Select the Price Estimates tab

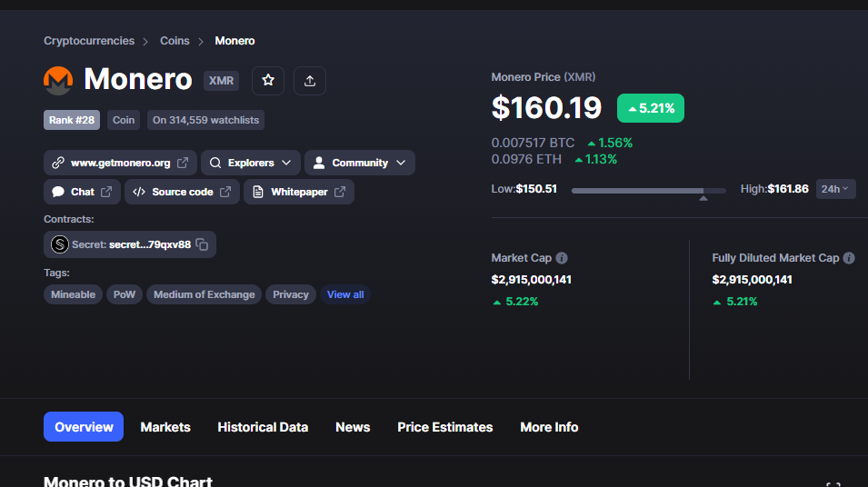click(x=444, y=427)
